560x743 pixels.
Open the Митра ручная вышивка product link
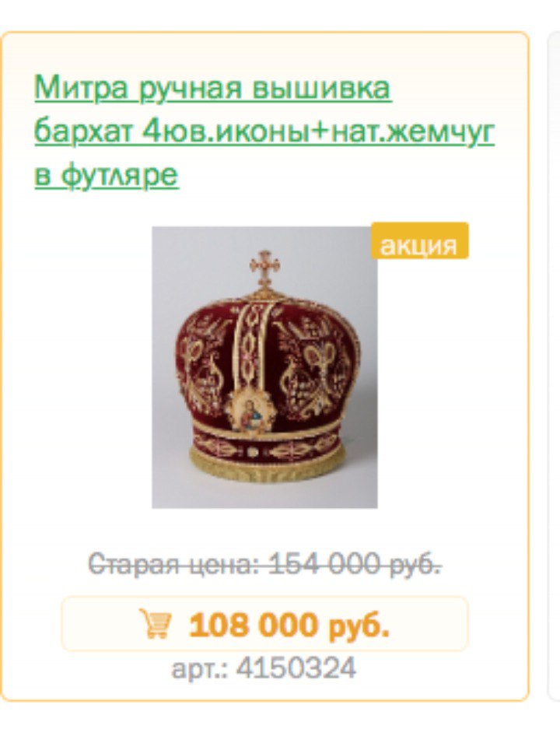(213, 88)
